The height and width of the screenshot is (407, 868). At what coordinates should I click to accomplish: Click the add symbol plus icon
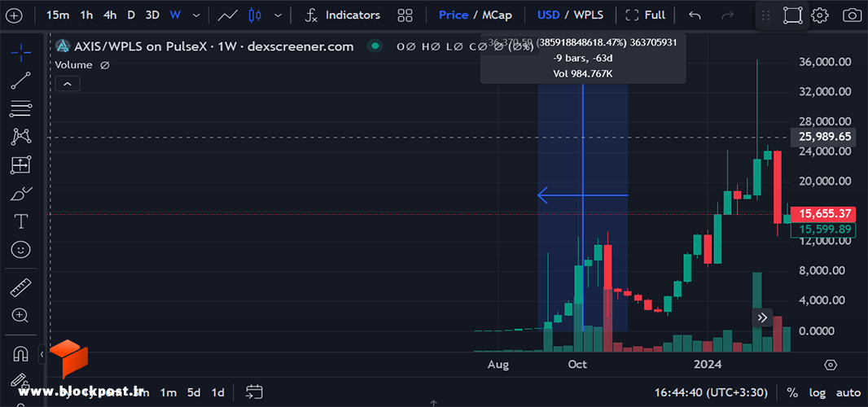click(x=13, y=15)
